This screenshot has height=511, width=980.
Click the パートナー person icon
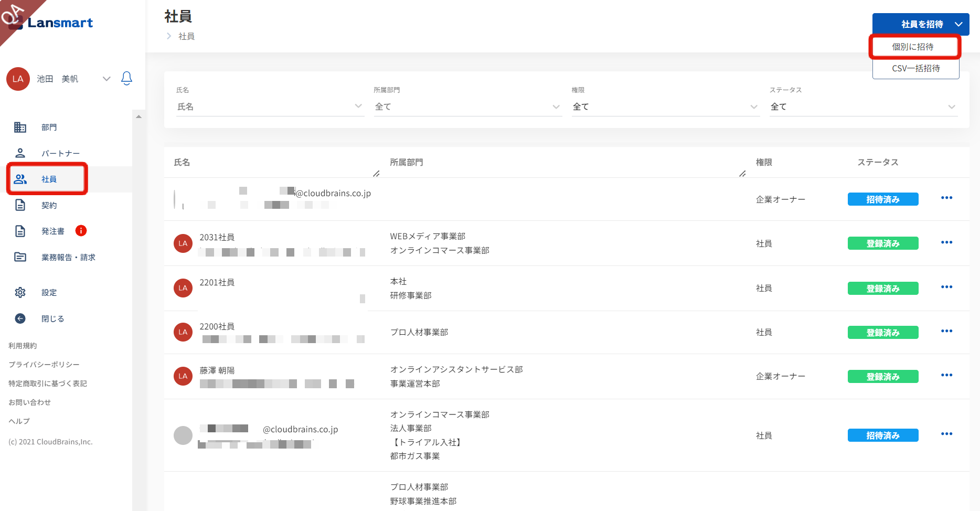pos(20,153)
